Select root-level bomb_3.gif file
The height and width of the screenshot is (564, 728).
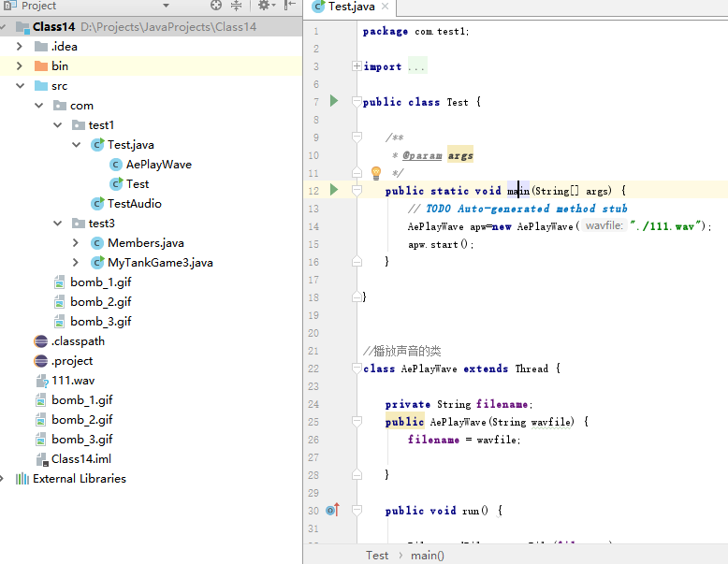(x=82, y=439)
